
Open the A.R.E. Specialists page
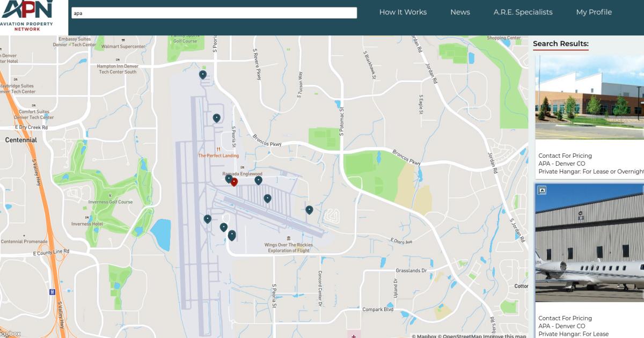pyautogui.click(x=523, y=12)
